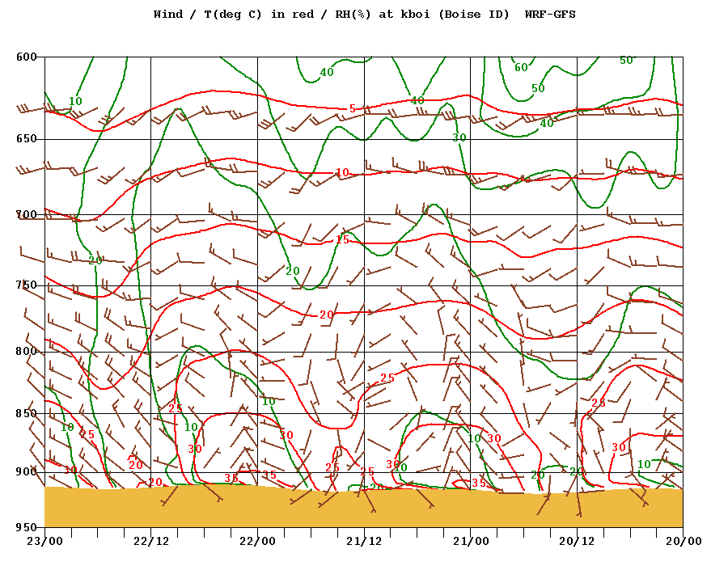Click the red 15 degree isotherm label
The width and height of the screenshot is (728, 566).
point(342,240)
